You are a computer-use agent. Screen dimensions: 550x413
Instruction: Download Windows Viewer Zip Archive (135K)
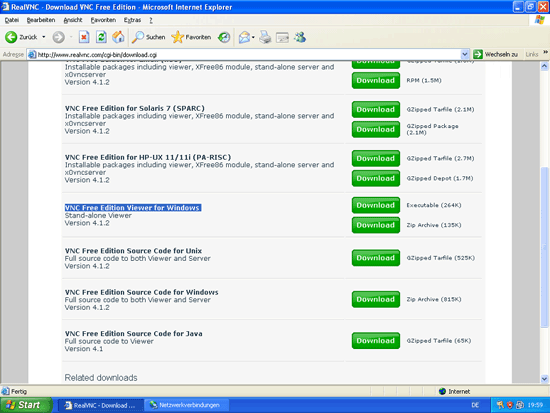coord(376,225)
